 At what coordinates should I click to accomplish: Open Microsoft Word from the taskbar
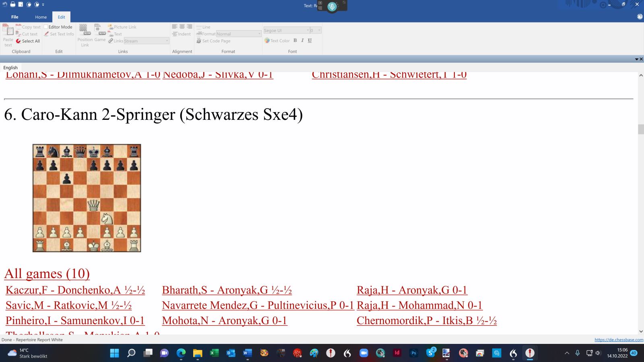pos(247,353)
